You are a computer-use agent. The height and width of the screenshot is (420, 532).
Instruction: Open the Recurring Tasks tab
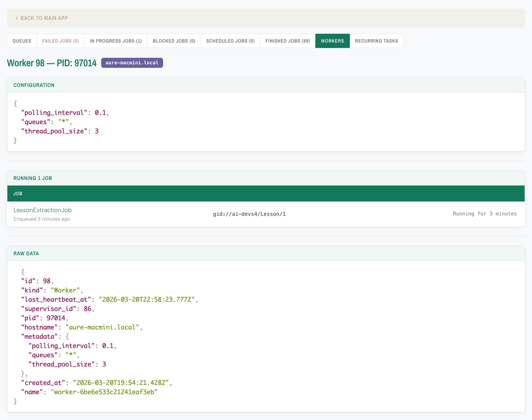377,41
